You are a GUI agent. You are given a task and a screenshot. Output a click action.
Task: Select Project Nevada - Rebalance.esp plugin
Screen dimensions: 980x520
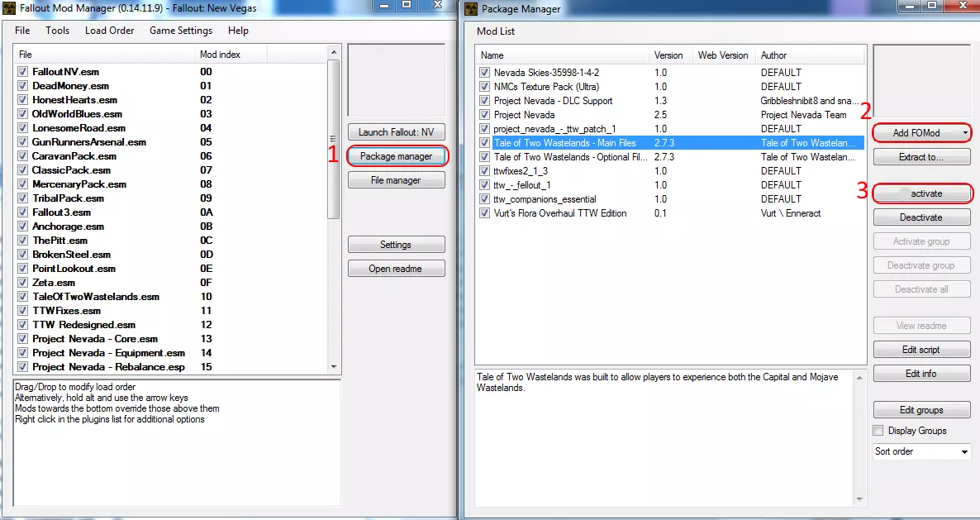(x=109, y=368)
